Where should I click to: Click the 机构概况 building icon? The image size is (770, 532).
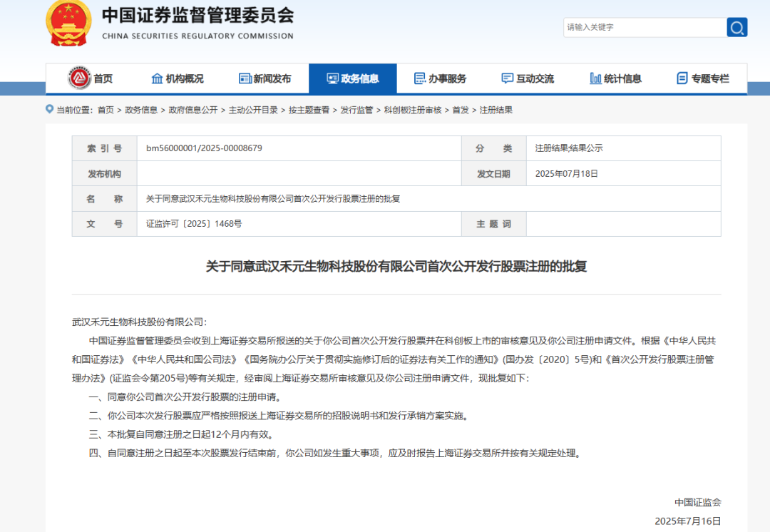pyautogui.click(x=157, y=78)
